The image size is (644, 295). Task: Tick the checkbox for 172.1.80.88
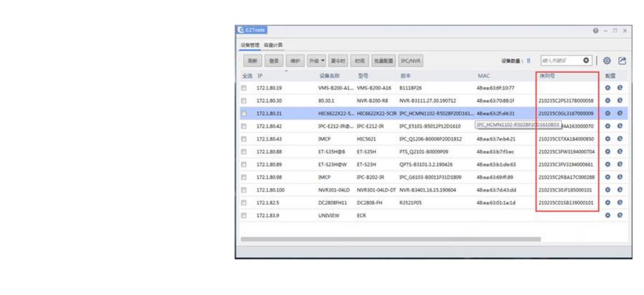tap(244, 152)
